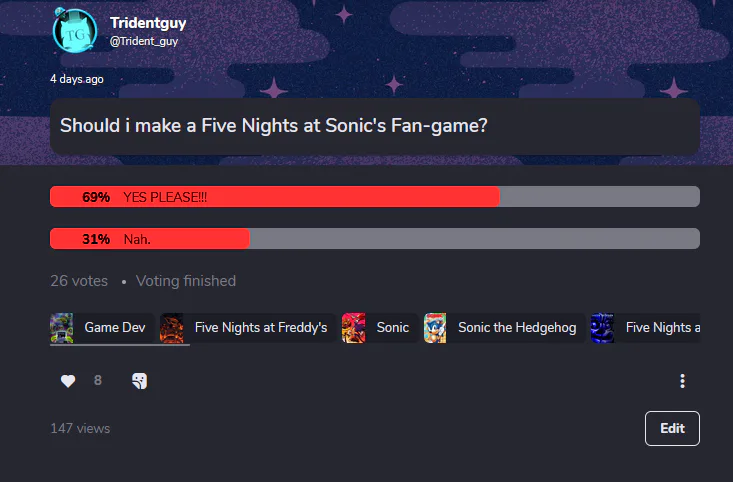Click the Five Nights at Sonic's poll question
The image size is (733, 482).
273,127
